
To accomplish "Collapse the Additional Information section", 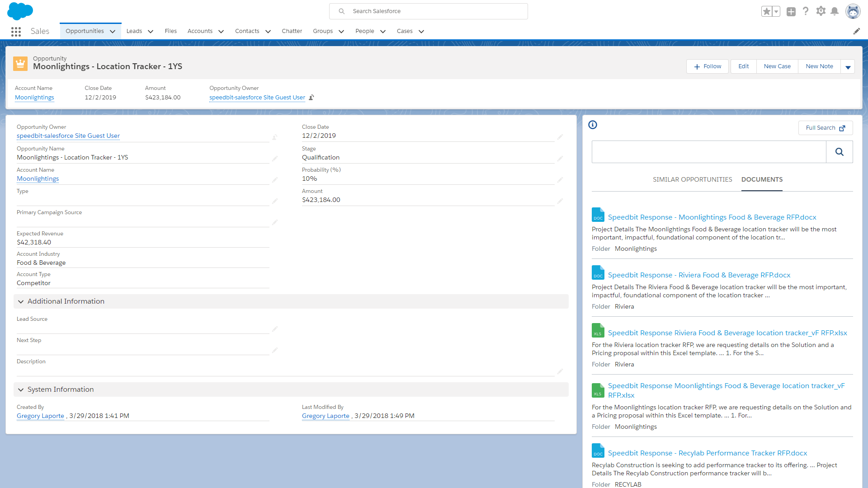I will (x=21, y=302).
